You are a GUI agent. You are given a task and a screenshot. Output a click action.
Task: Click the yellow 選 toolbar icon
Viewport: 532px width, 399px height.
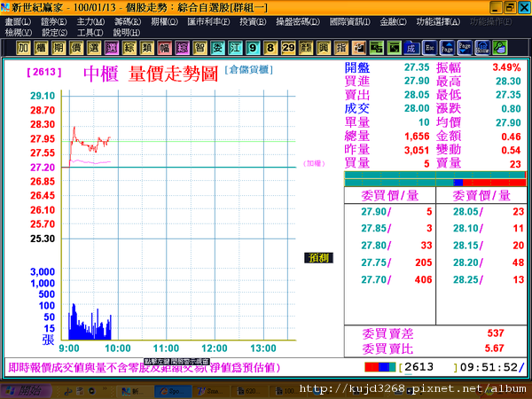pos(94,48)
